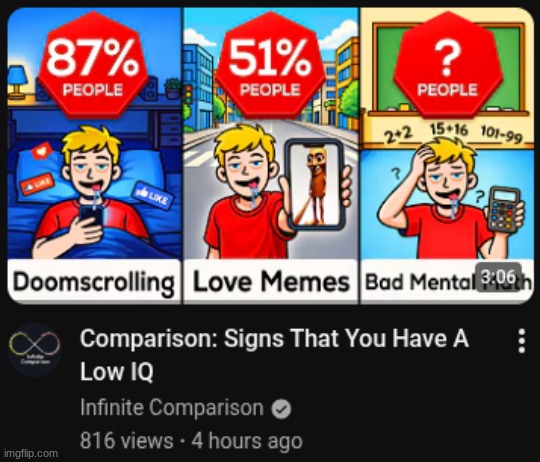
Task: Open video titled Comparison: Signs That You Have A Low IQ
Action: pos(274,355)
